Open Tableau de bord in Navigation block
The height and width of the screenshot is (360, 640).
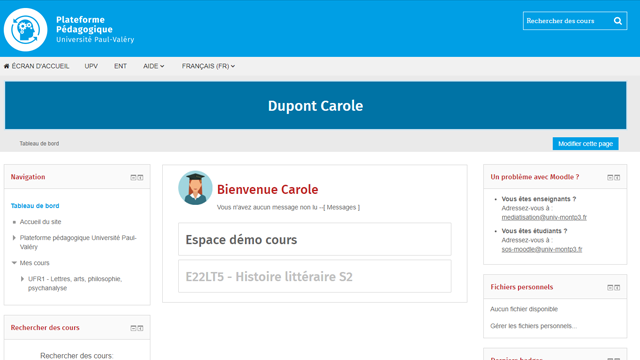click(35, 206)
